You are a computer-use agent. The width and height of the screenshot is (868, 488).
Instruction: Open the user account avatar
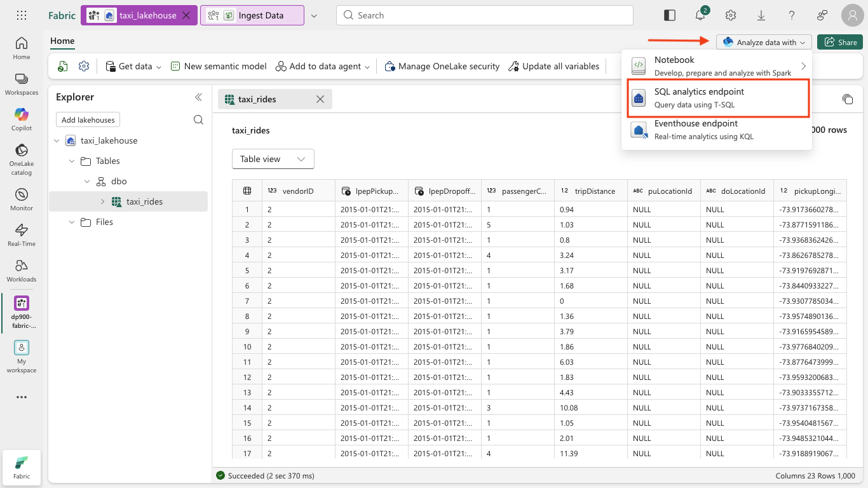coord(853,15)
